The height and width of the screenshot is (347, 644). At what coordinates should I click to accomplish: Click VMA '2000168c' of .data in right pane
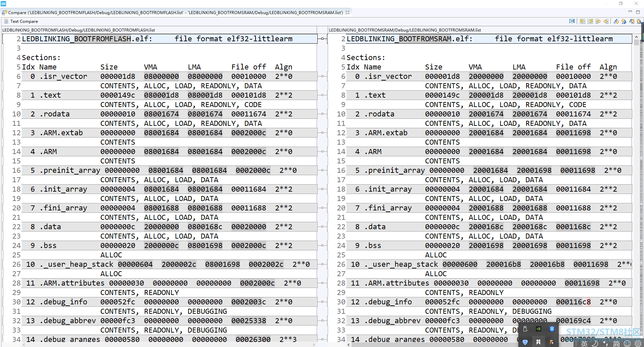tap(486, 227)
